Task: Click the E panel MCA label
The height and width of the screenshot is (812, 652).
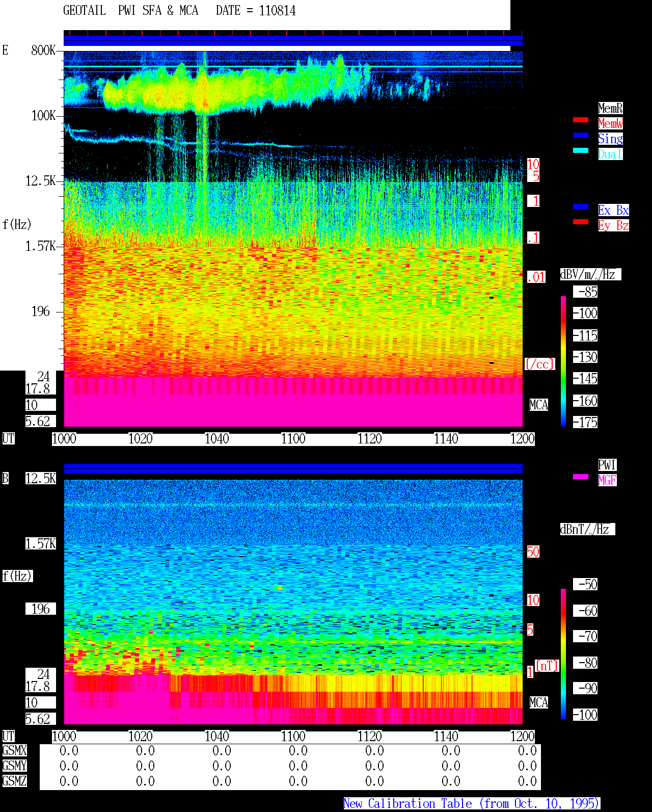Action: coord(539,405)
